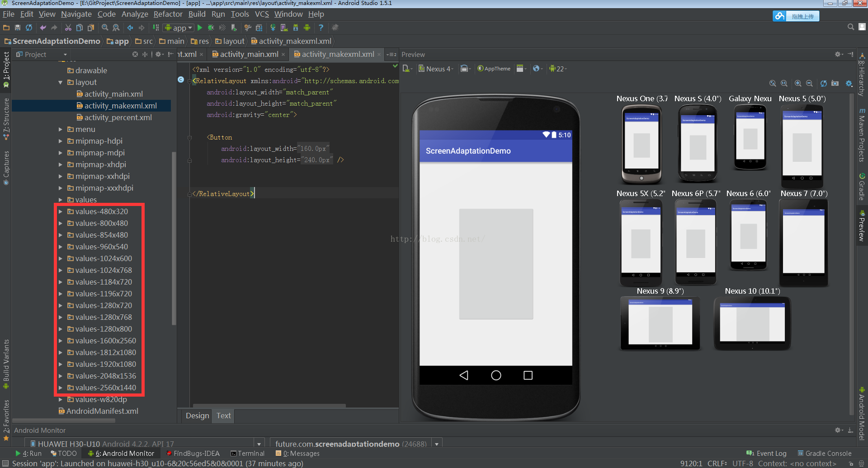This screenshot has height=468, width=868.
Task: Click the Debug app bug icon
Action: 211,28
